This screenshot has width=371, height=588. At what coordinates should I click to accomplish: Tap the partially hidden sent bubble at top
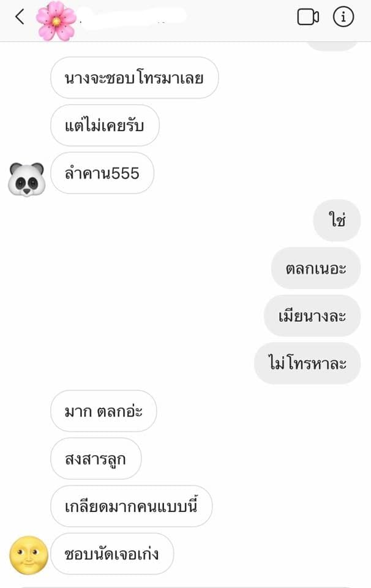pyautogui.click(x=332, y=47)
